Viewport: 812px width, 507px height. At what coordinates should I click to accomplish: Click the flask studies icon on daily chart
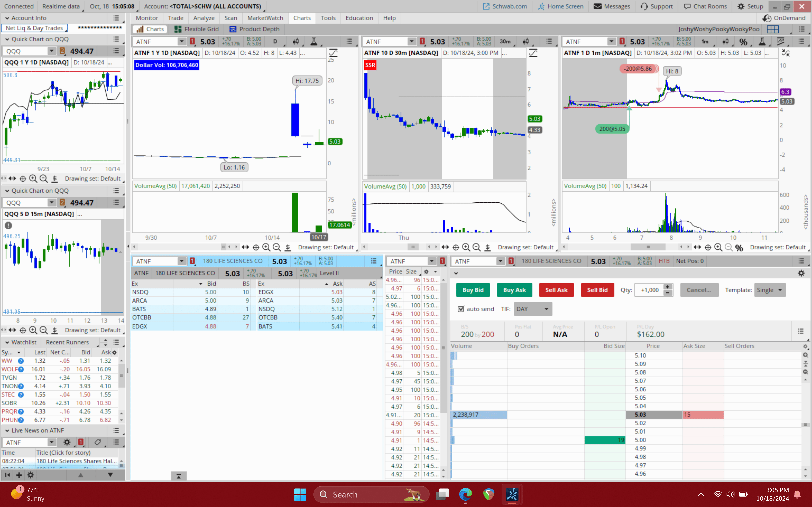click(314, 42)
